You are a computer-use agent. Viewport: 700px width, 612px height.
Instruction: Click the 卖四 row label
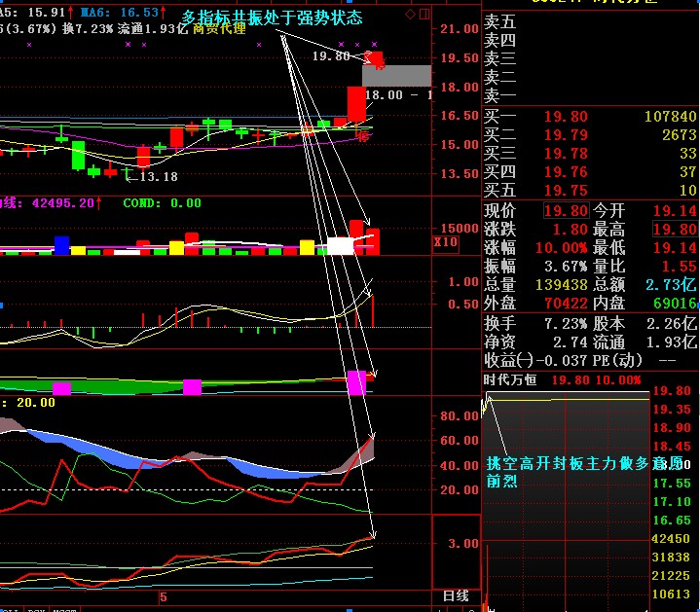(500, 41)
